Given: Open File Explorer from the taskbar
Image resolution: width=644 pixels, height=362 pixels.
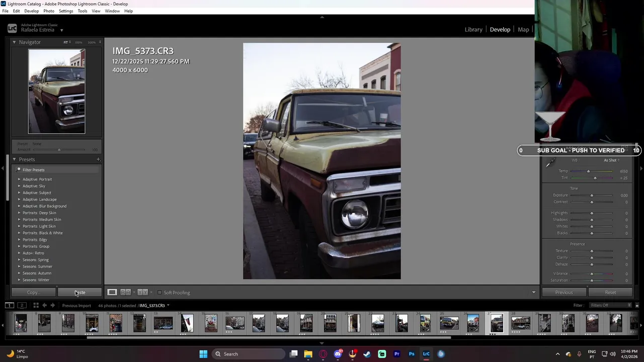Looking at the screenshot, I should (x=308, y=354).
